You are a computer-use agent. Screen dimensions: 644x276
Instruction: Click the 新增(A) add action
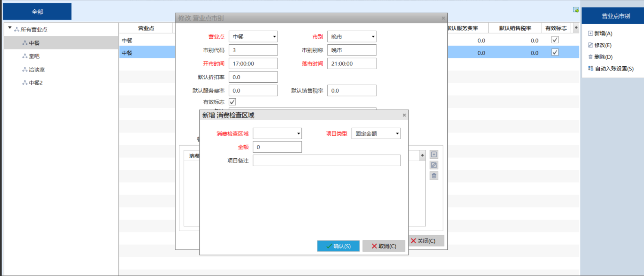[x=600, y=34]
